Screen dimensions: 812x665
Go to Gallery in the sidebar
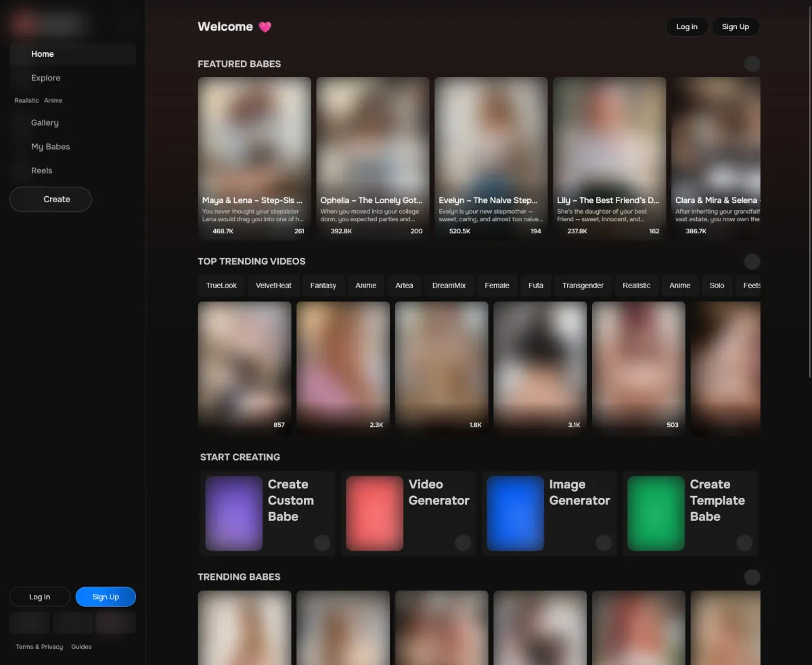tap(45, 122)
